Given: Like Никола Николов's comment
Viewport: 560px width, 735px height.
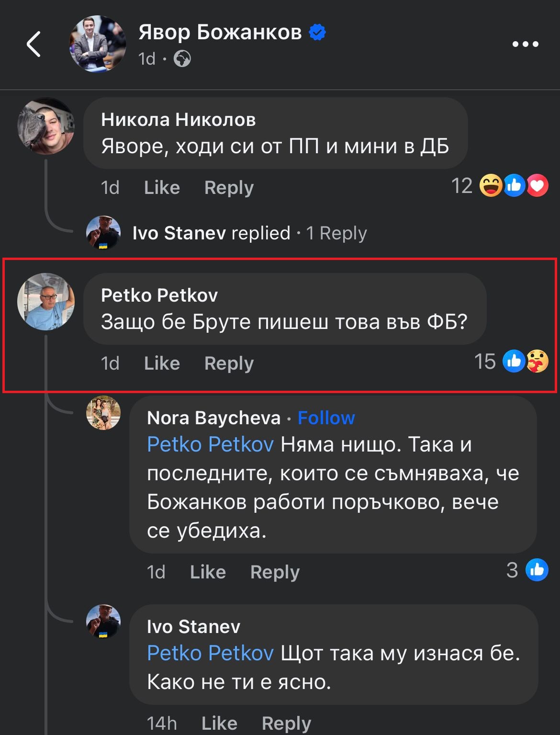Looking at the screenshot, I should 162,188.
